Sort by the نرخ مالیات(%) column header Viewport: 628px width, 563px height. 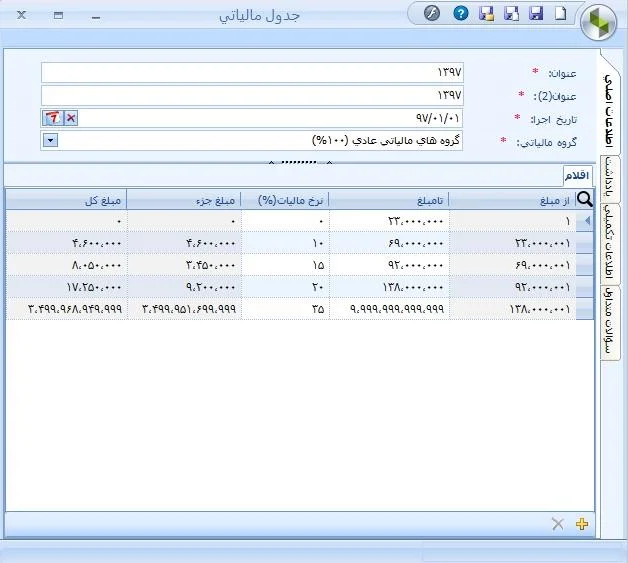tap(286, 198)
